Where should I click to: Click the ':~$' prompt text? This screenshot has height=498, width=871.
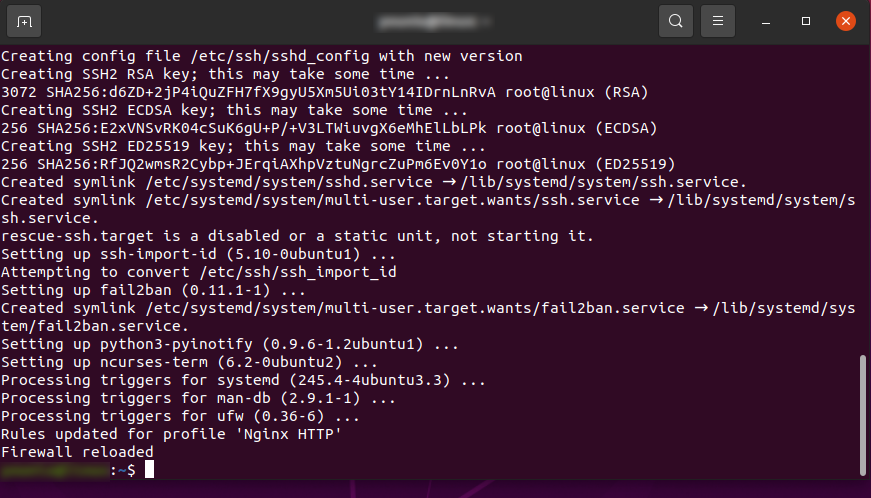tap(123, 470)
